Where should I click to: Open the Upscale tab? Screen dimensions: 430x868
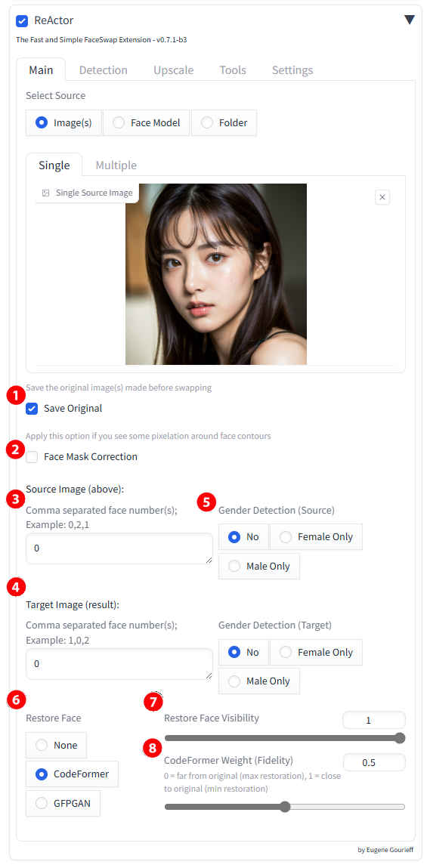click(174, 70)
